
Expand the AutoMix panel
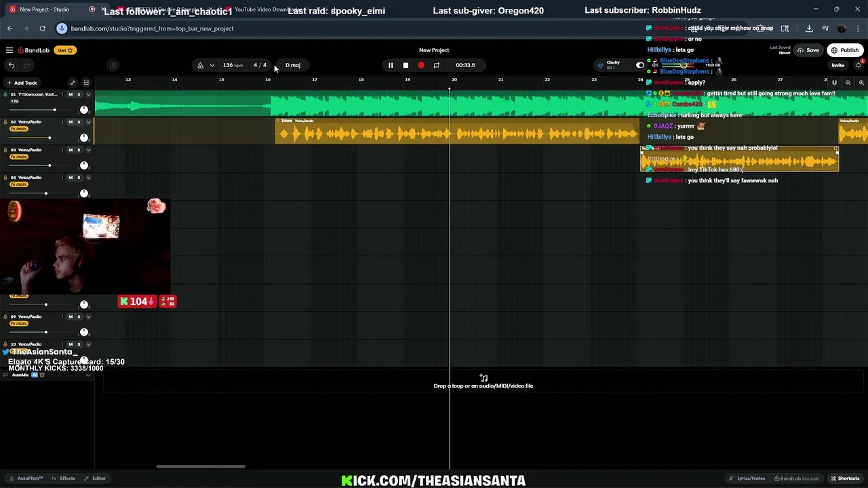(88, 375)
